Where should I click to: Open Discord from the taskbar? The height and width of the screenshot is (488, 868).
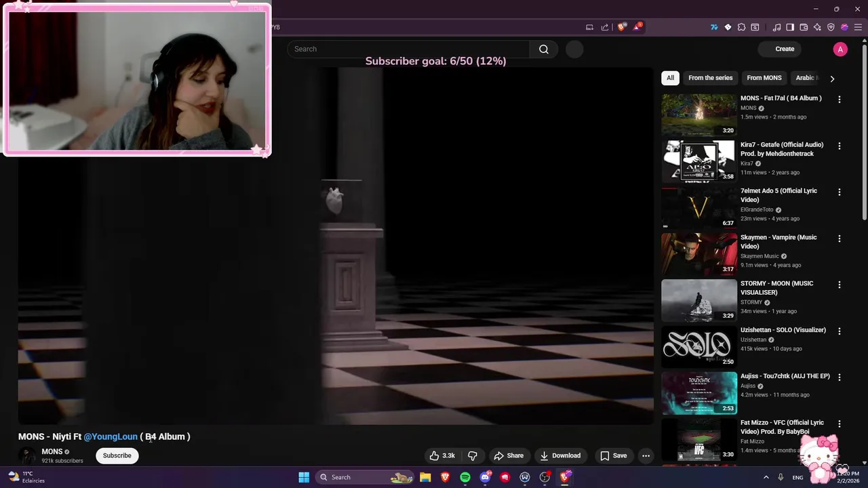(485, 477)
